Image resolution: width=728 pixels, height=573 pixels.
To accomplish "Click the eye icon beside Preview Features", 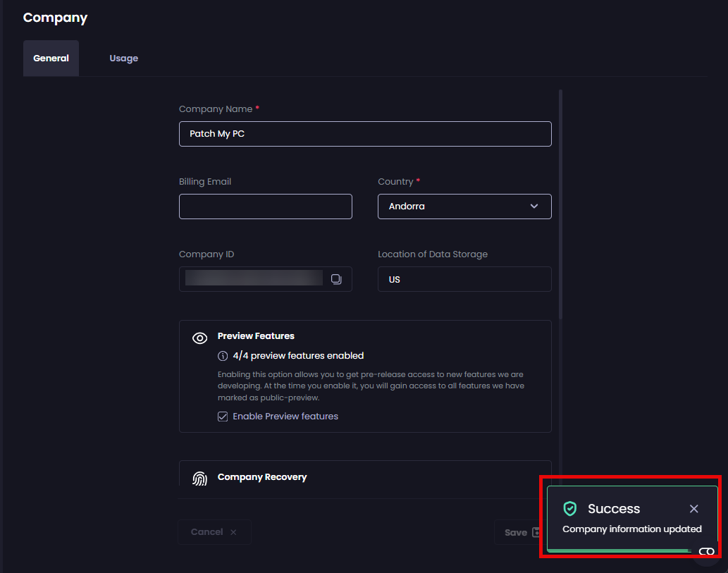I will pos(199,338).
